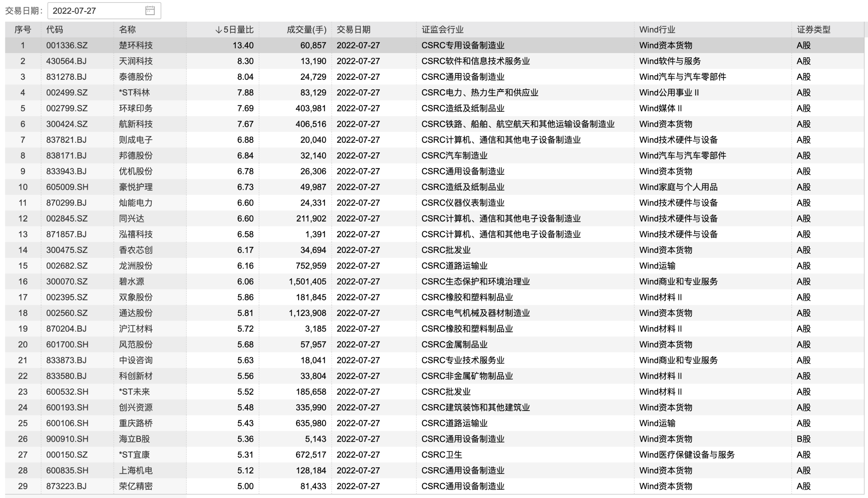Click the 同兴达 name cell
Viewport: 868px width, 498px height.
(x=131, y=218)
